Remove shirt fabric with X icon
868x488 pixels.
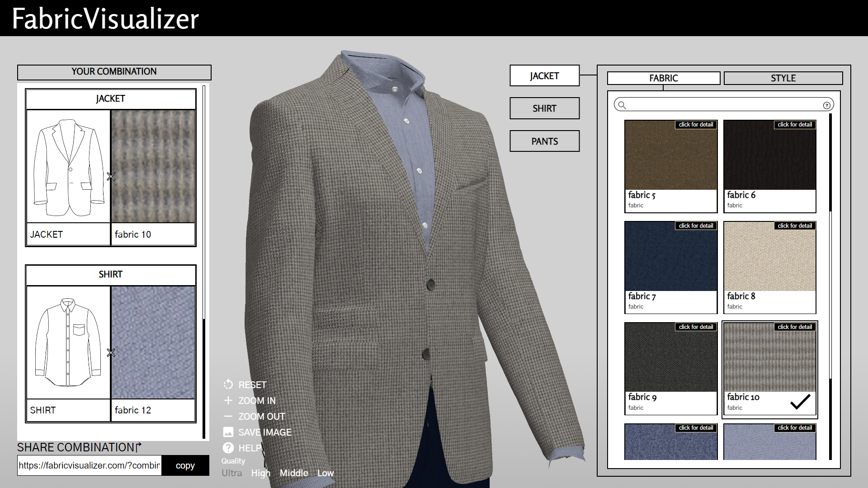pos(111,352)
